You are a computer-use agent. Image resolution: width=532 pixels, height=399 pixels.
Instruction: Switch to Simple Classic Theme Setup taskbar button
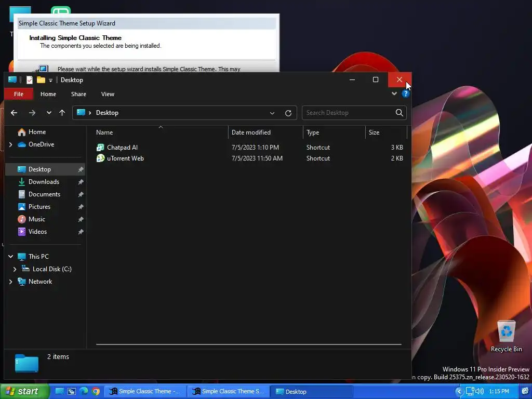pos(229,392)
